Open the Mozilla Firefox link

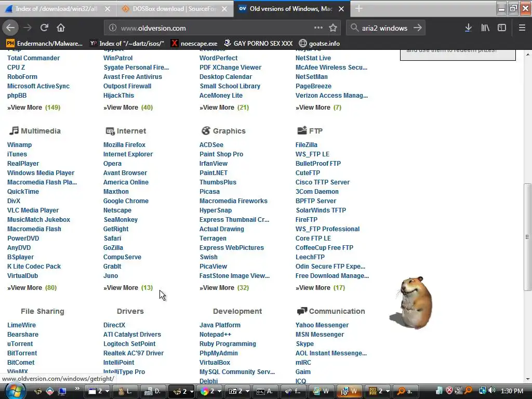pos(124,145)
